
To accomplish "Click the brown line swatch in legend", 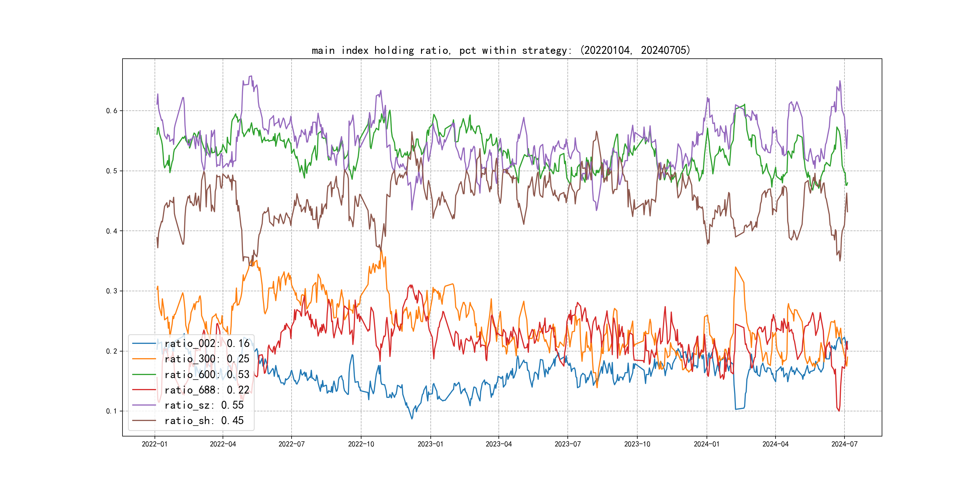I will pos(144,421).
